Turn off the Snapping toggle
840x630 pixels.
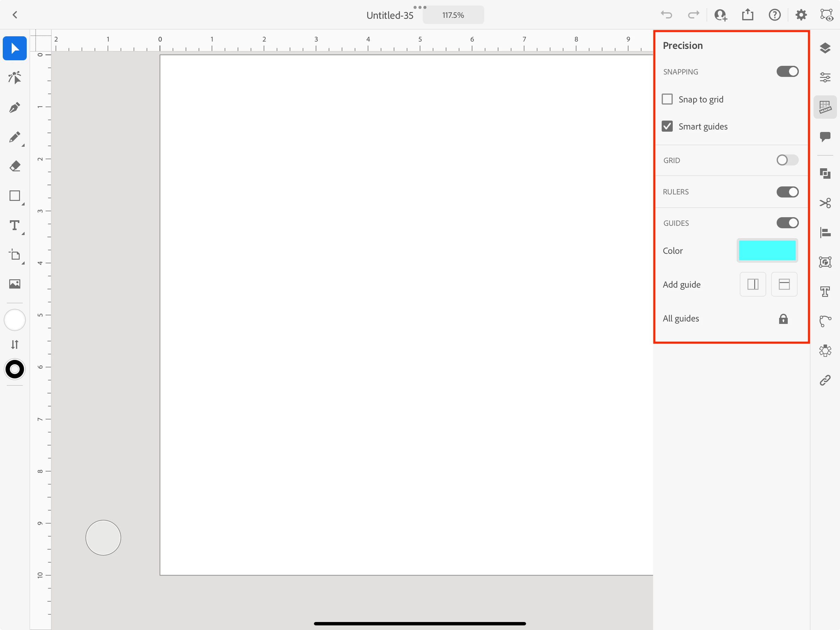coord(787,71)
